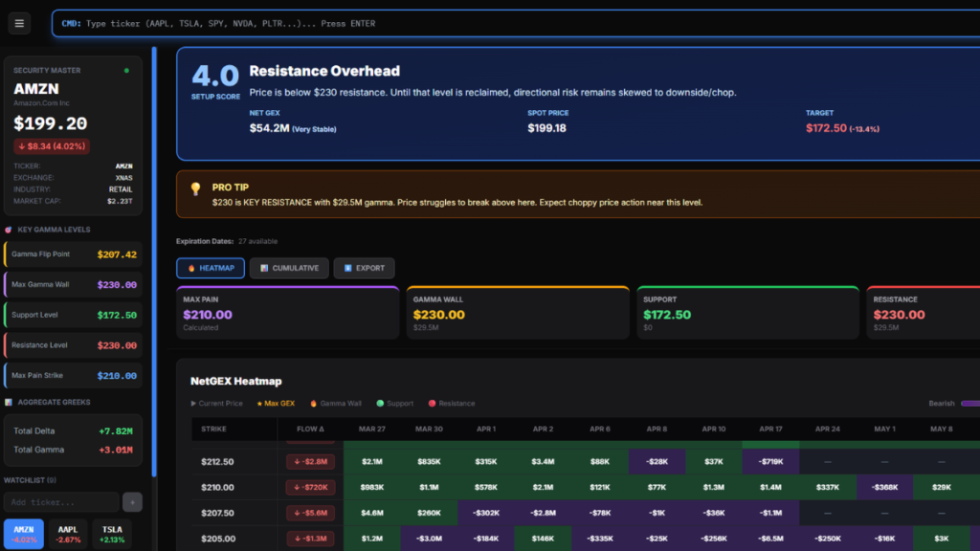Click the green status dot in Security Master

(x=126, y=70)
